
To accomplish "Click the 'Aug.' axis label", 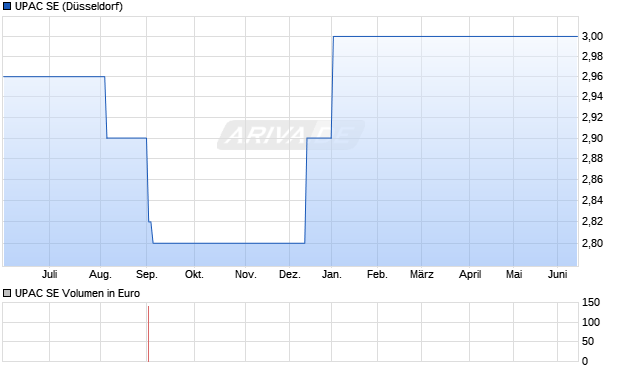I will click(x=100, y=274).
